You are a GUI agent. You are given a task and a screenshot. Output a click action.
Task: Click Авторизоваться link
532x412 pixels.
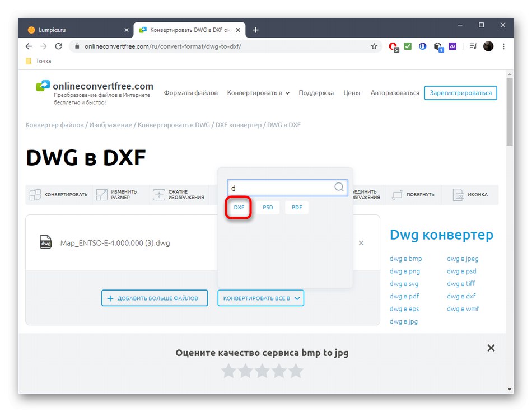[395, 93]
